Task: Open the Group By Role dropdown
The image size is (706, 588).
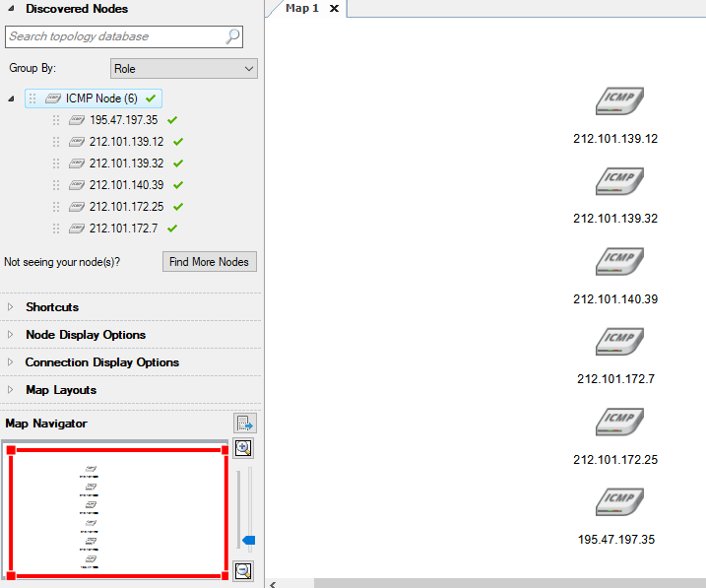Action: [183, 69]
